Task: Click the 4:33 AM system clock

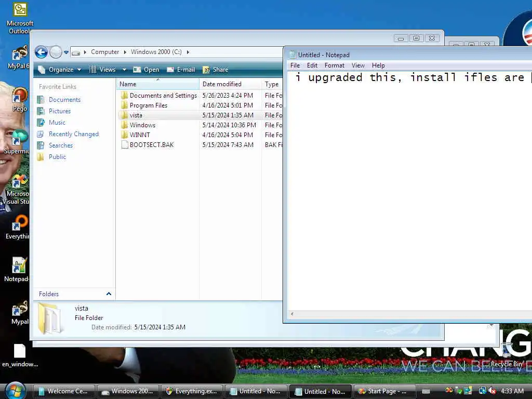Action: coord(512,391)
